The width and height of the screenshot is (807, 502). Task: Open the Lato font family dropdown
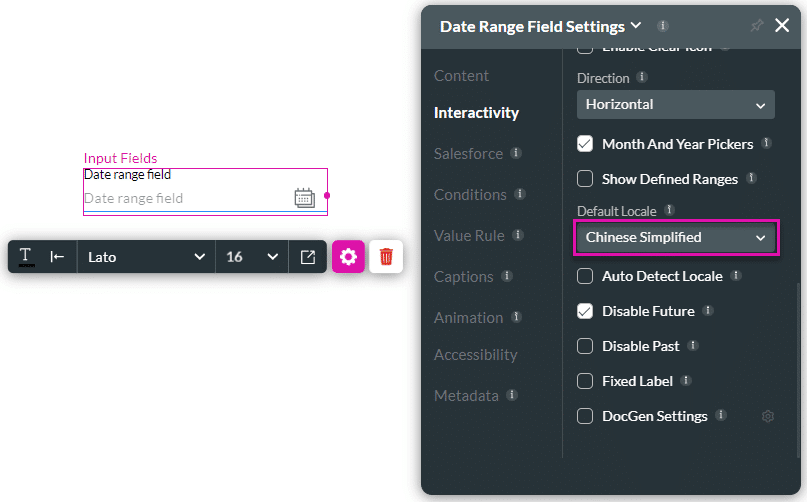click(x=145, y=257)
